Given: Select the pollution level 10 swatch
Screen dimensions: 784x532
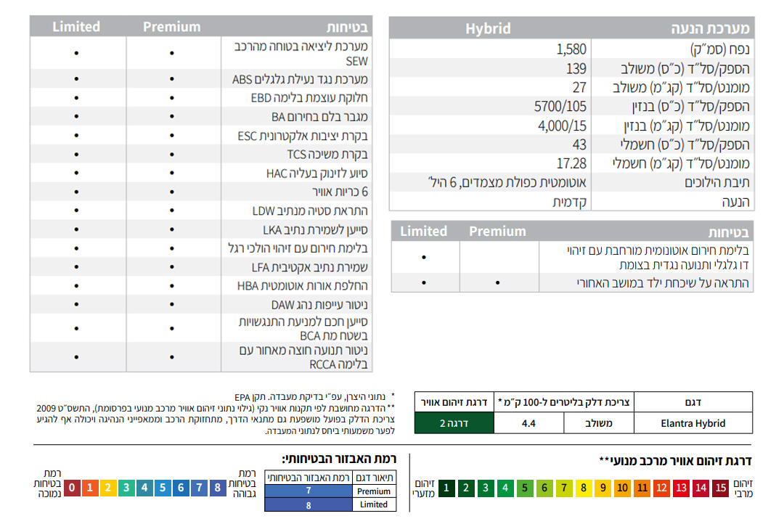Looking at the screenshot, I should [622, 488].
